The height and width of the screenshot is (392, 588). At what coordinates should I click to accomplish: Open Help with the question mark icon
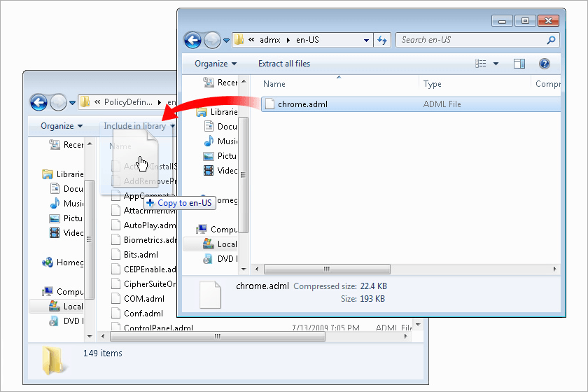coord(544,64)
